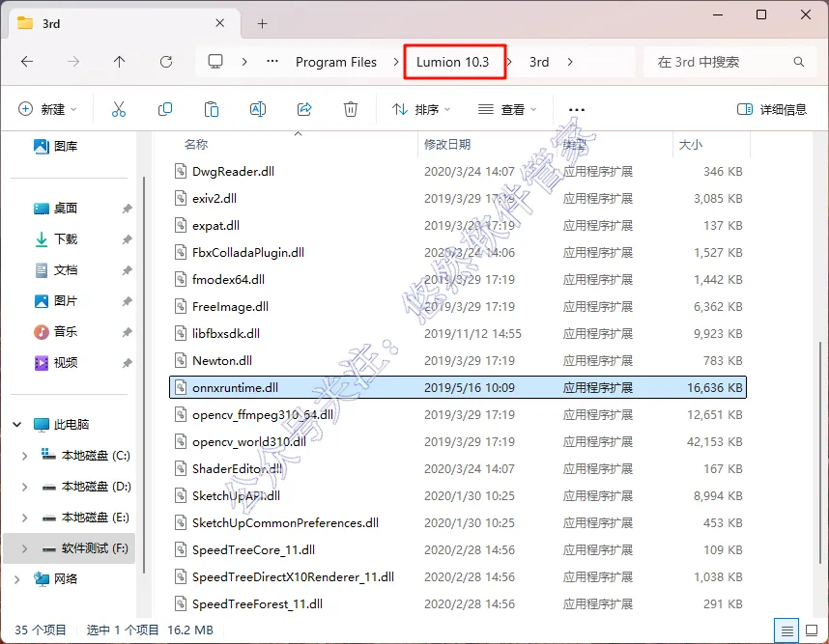Expand local disk (D:) node
Screen dimensions: 829x644
tap(24, 487)
